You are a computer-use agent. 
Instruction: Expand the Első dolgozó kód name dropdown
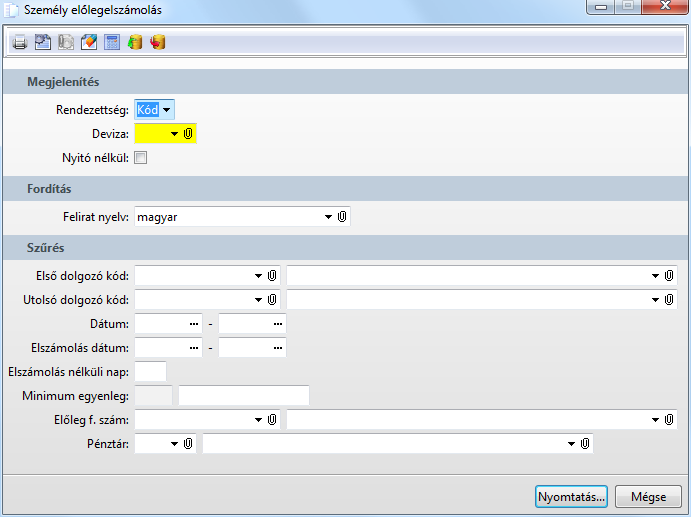[655, 276]
